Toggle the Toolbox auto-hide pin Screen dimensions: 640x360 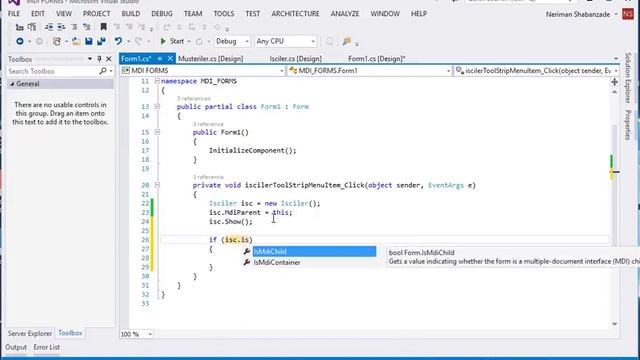tap(99, 59)
